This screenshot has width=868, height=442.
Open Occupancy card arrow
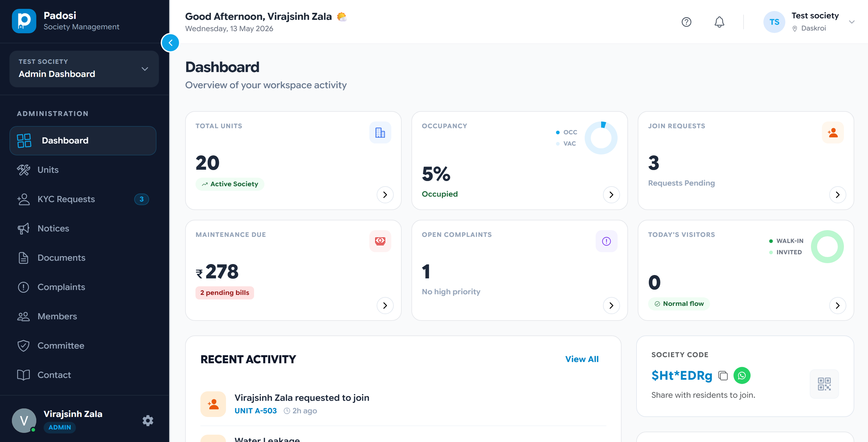tap(611, 195)
